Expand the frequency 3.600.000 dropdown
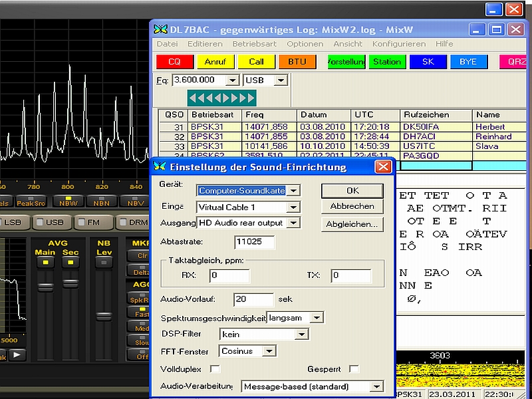Screen dimensions: 532x399 tap(232, 80)
